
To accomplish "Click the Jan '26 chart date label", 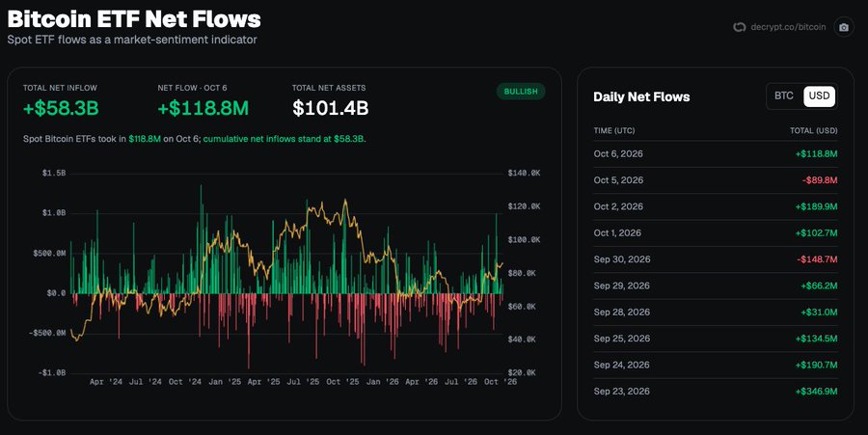I will pyautogui.click(x=383, y=382).
